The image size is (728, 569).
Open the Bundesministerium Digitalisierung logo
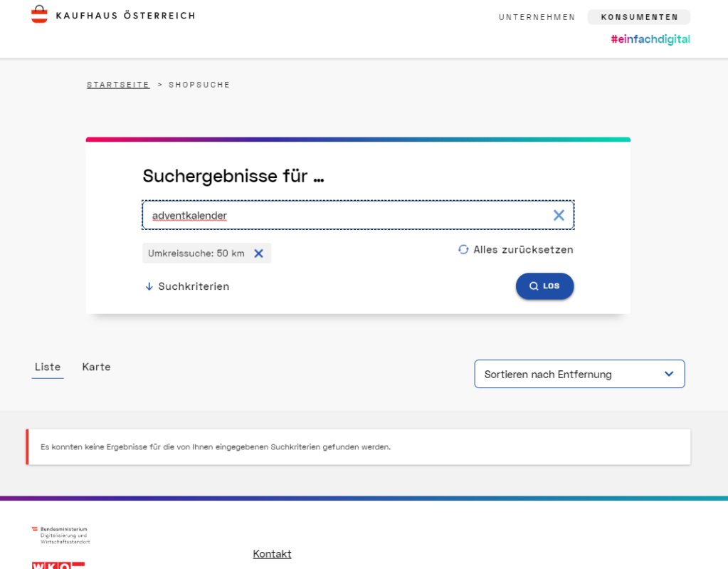click(60, 535)
